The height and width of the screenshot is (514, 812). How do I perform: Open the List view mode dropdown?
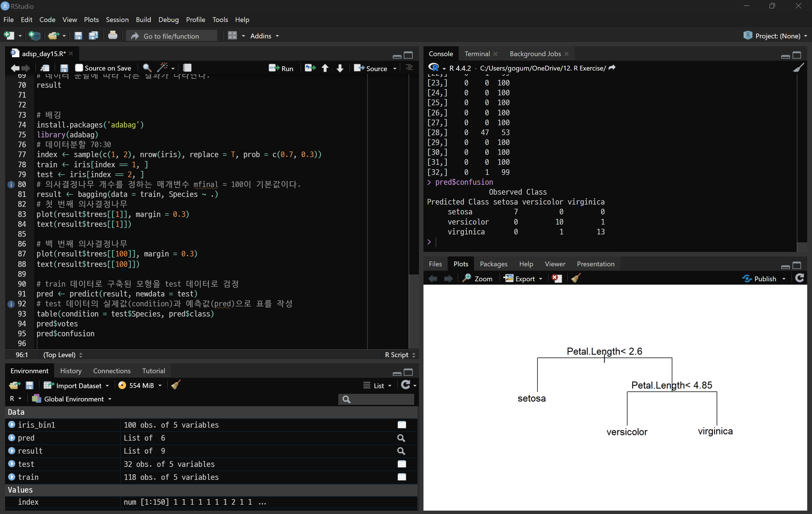pos(378,385)
